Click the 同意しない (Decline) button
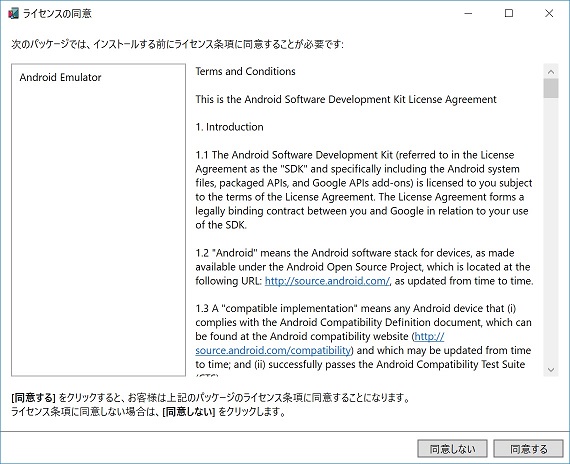Screen dimensions: 570x464 (x=452, y=449)
